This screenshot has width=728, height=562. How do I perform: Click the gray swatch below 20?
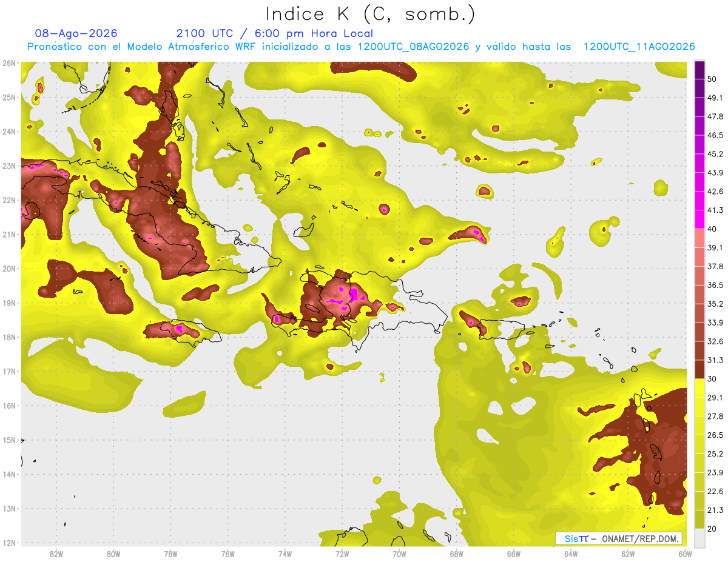[x=699, y=538]
